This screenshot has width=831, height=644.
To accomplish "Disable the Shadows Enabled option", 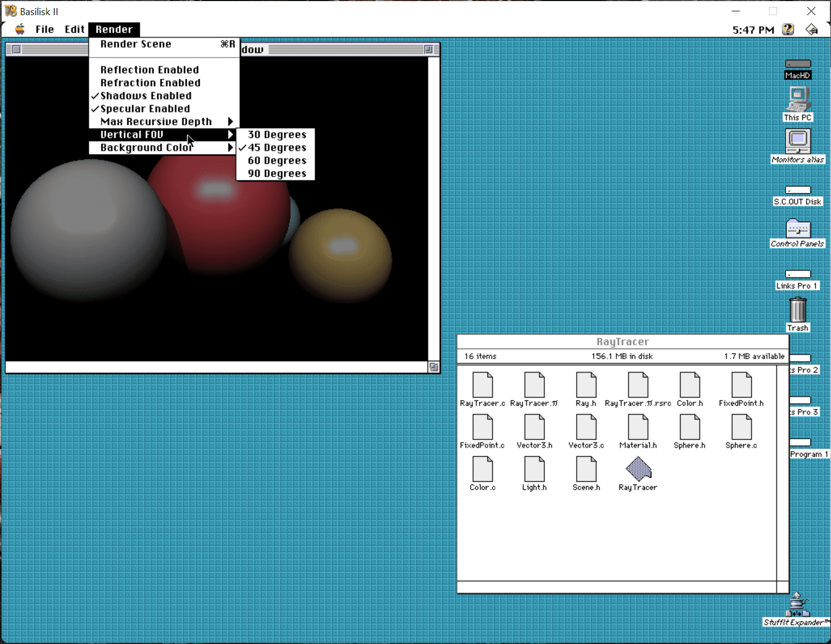I will point(146,96).
